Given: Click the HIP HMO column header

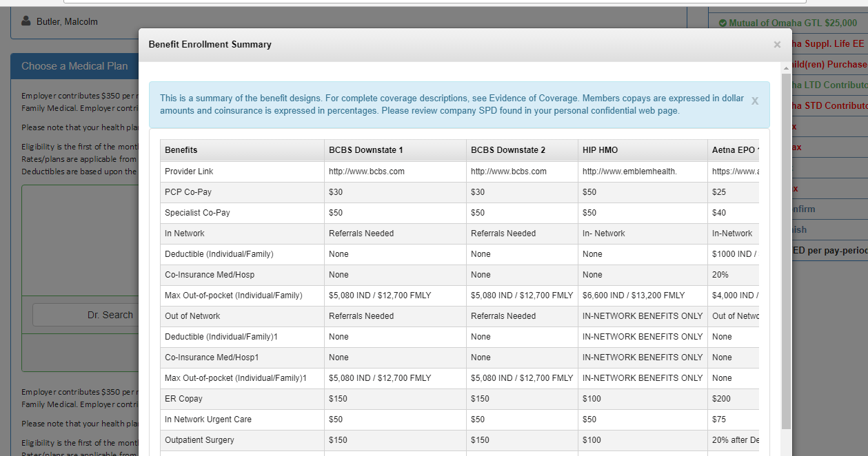Looking at the screenshot, I should coord(643,150).
